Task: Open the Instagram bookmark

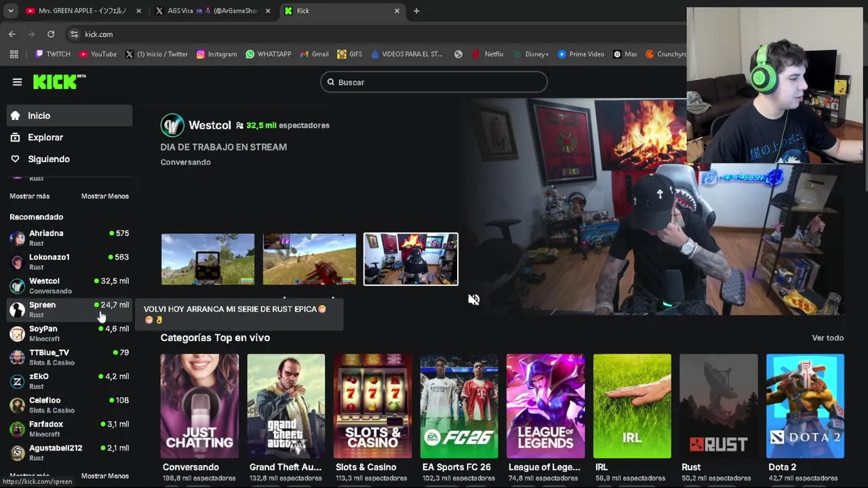Action: pyautogui.click(x=216, y=54)
